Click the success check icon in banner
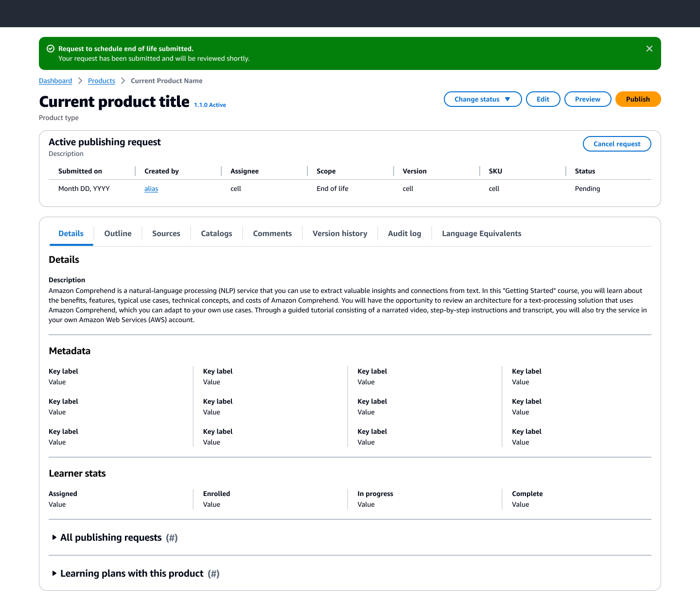This screenshot has width=700, height=599. click(51, 49)
